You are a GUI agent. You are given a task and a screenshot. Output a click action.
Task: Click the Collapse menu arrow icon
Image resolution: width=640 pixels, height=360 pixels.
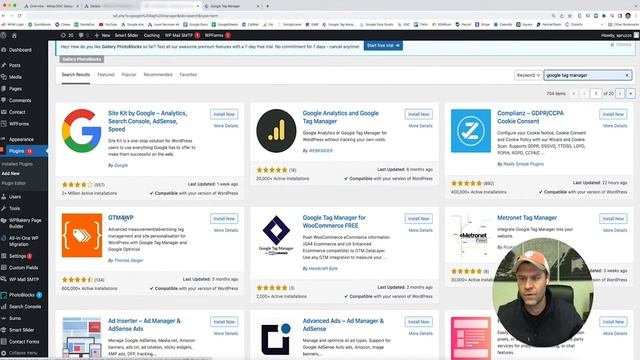[4, 353]
